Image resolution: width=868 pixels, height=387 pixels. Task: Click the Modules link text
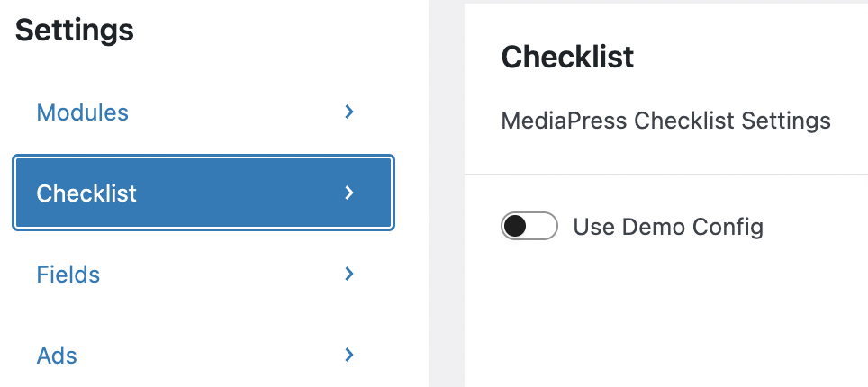tap(82, 112)
